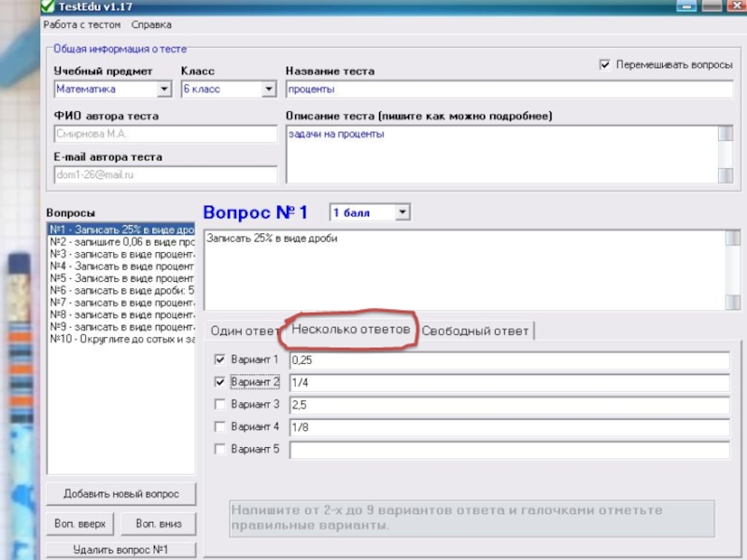Open the Работа с тестом menu

point(82,25)
